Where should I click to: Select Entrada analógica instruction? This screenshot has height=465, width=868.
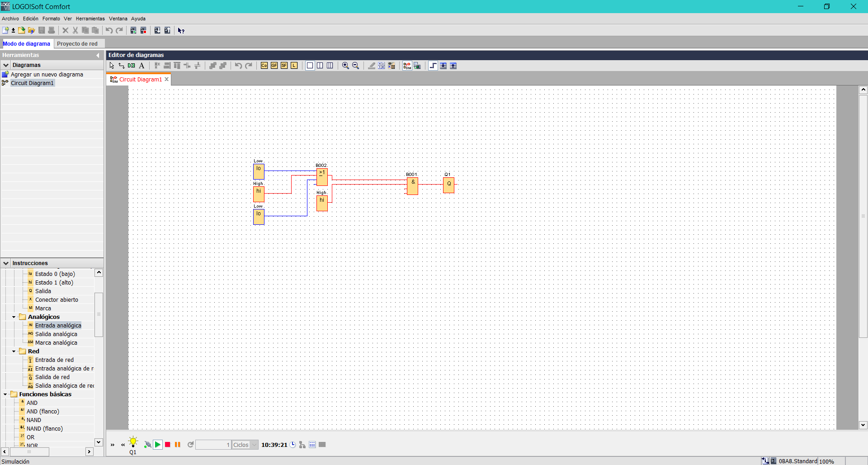click(x=58, y=326)
